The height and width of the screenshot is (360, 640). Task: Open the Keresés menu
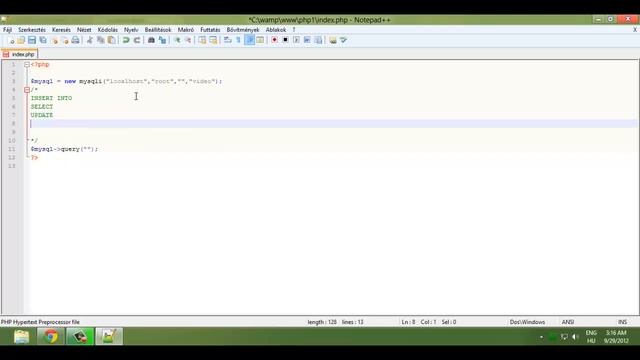[x=61, y=30]
